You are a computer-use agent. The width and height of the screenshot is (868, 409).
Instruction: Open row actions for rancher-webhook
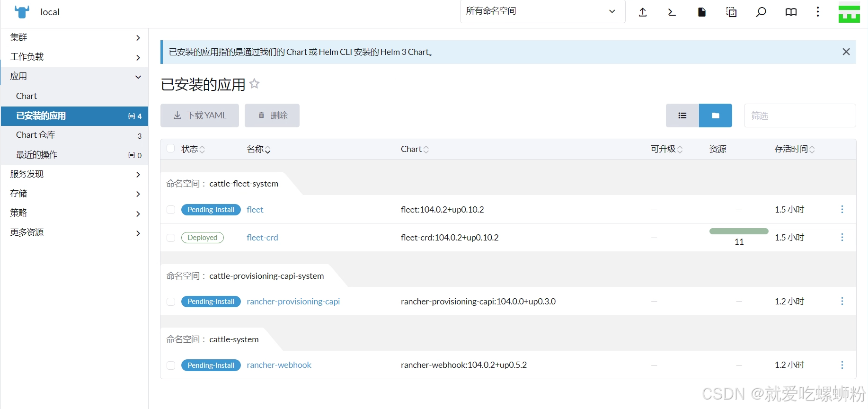pos(842,365)
